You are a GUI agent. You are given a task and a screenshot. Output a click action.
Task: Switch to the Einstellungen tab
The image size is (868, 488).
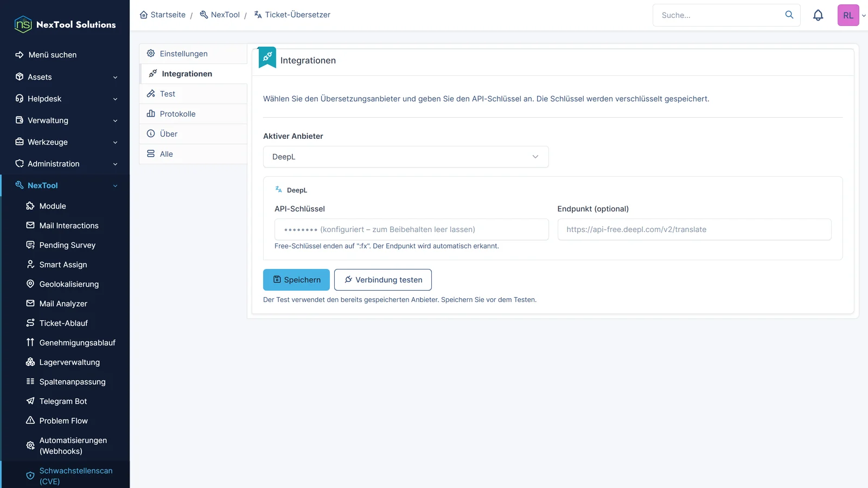point(193,54)
